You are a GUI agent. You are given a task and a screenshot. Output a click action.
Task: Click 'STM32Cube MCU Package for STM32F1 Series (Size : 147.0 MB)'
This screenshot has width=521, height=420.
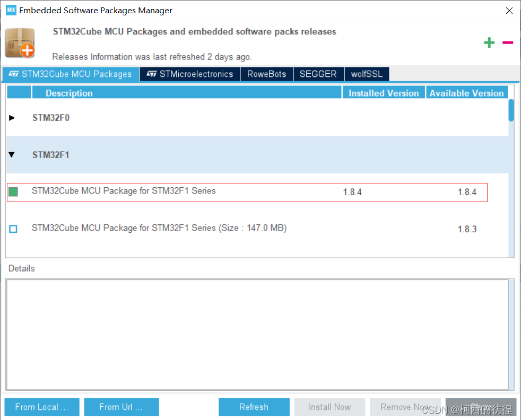coord(159,228)
